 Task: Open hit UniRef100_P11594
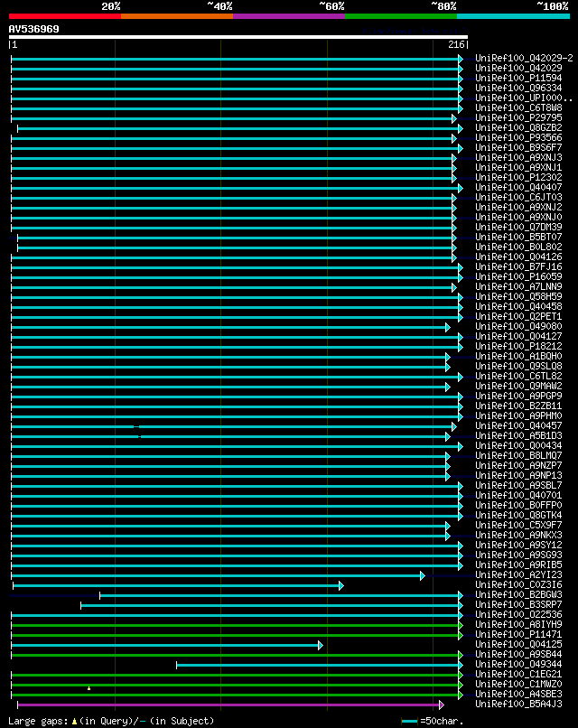pyautogui.click(x=518, y=78)
